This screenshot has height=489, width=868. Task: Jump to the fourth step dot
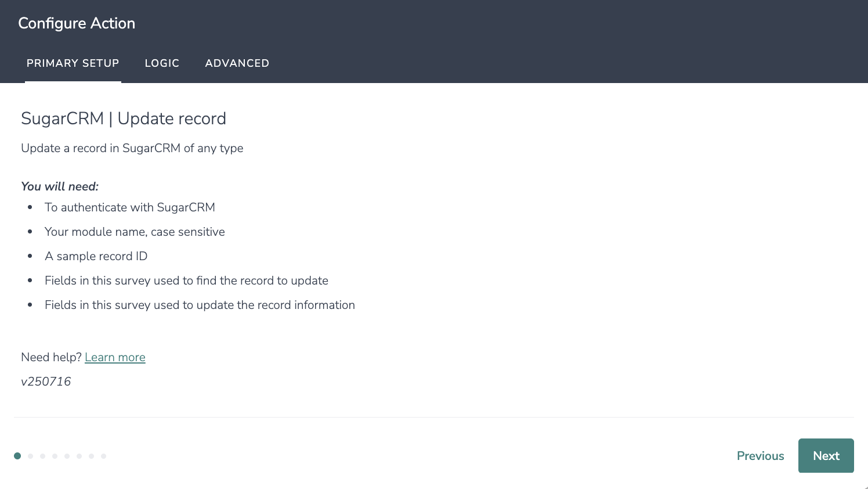tap(55, 456)
